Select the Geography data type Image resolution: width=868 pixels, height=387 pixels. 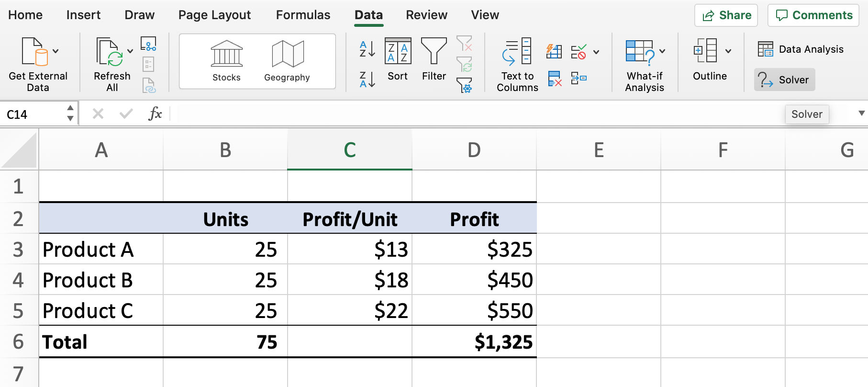[287, 61]
